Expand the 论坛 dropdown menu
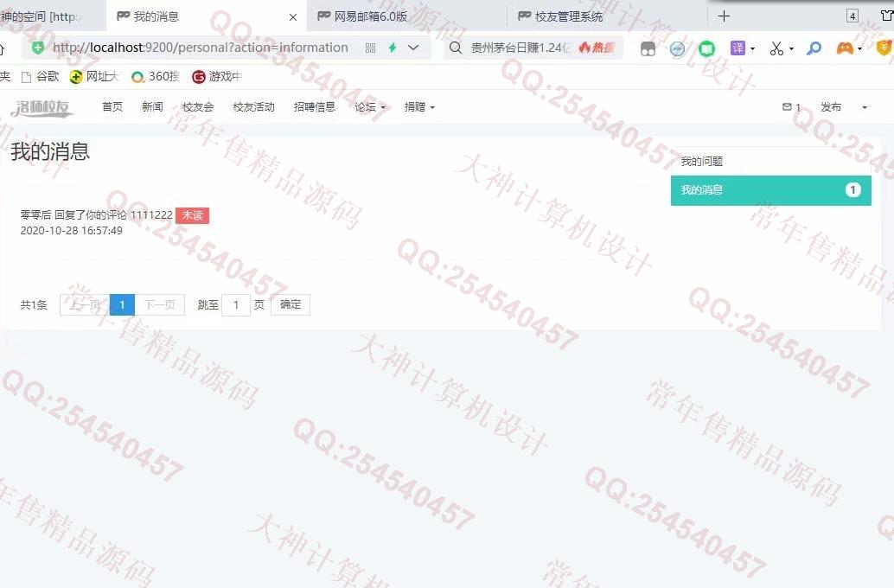 coord(370,106)
